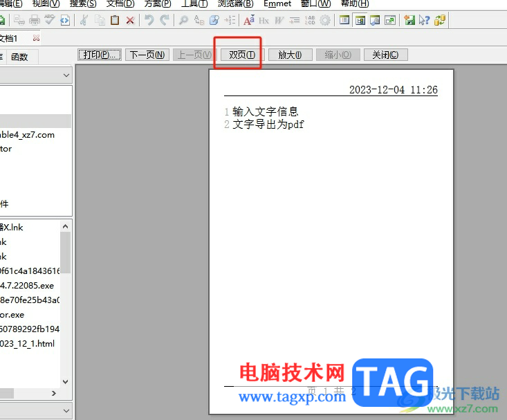Image resolution: width=507 pixels, height=420 pixels.
Task: Click the Copy icon in toolbar
Action: coord(100,20)
